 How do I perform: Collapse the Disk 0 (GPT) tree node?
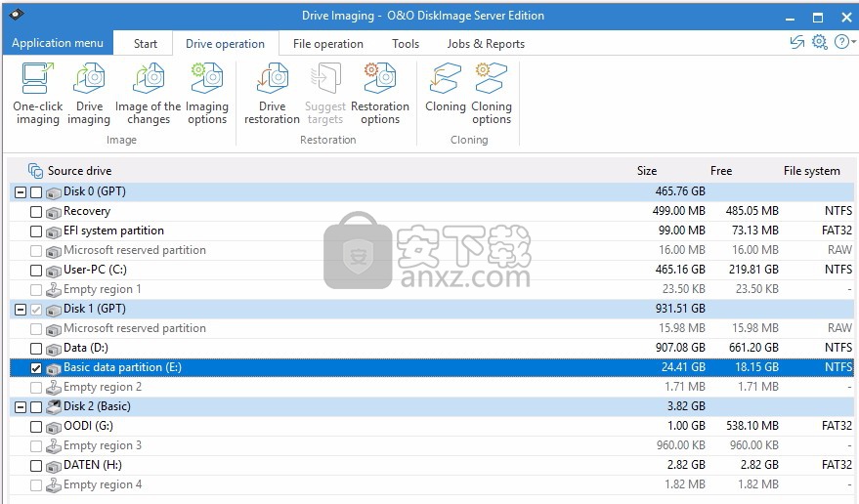point(21,192)
